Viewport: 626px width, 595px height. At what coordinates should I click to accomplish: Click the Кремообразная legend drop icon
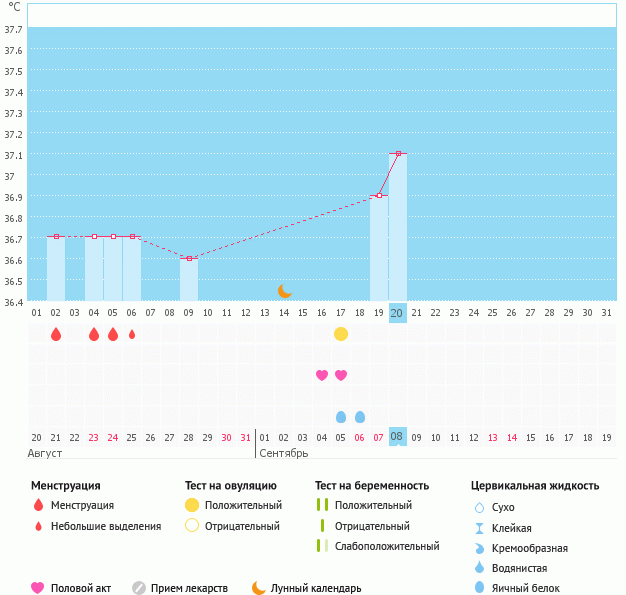tap(479, 548)
